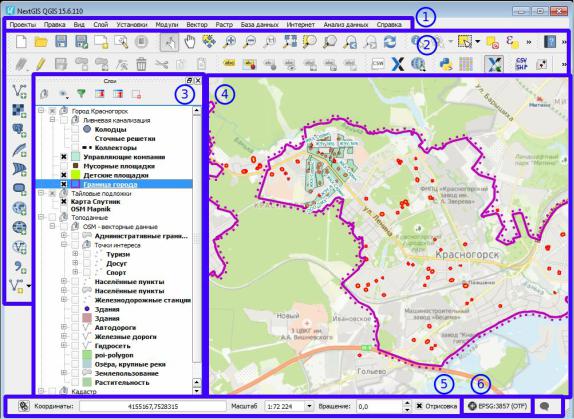Click the toolbar overflow chevron after Select by Expression
Image resolution: width=574 pixels, height=419 pixels.
(529, 42)
